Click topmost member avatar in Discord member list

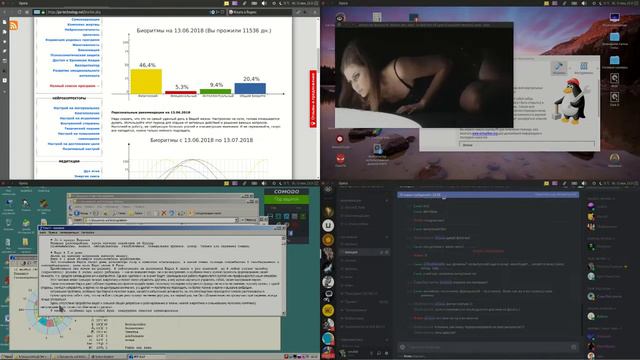tap(591, 206)
